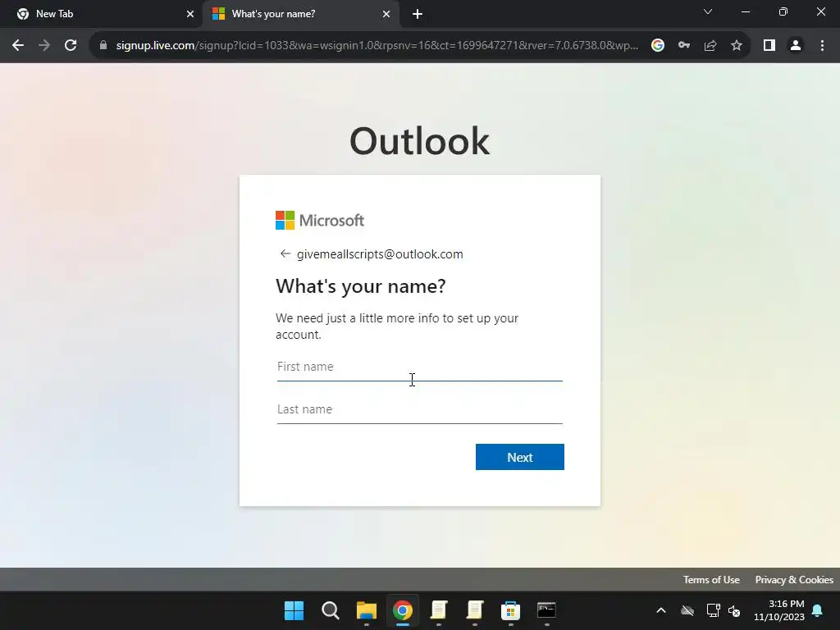
Task: Click givemeallscripts@outlook.com email text
Action: pos(380,254)
